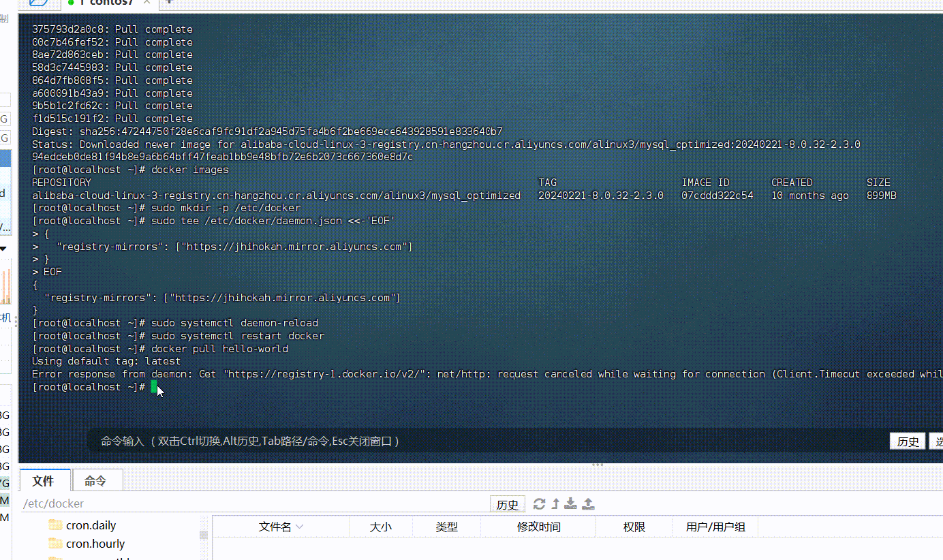This screenshot has width=943, height=560.
Task: Switch to the 文件 tab
Action: (44, 480)
